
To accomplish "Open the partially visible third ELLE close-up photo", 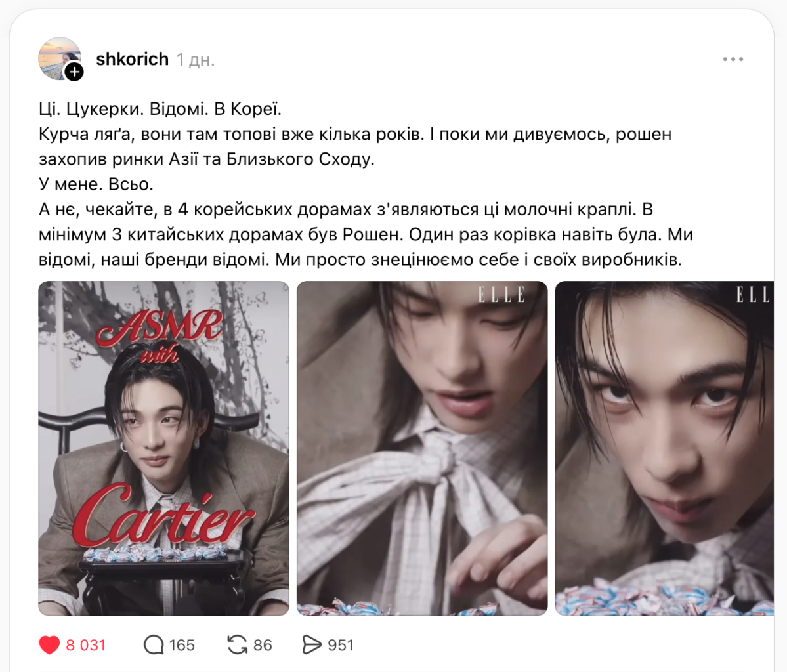I will point(664,448).
